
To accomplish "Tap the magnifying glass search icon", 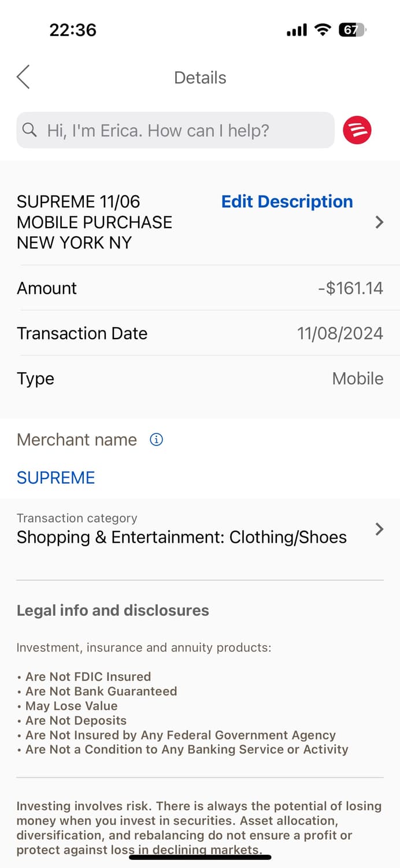I will [29, 130].
